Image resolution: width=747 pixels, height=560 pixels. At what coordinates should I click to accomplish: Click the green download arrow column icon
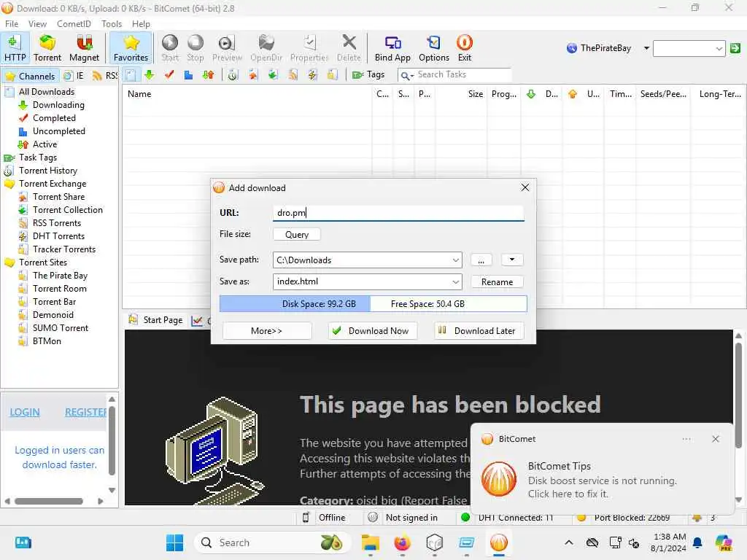(x=531, y=94)
